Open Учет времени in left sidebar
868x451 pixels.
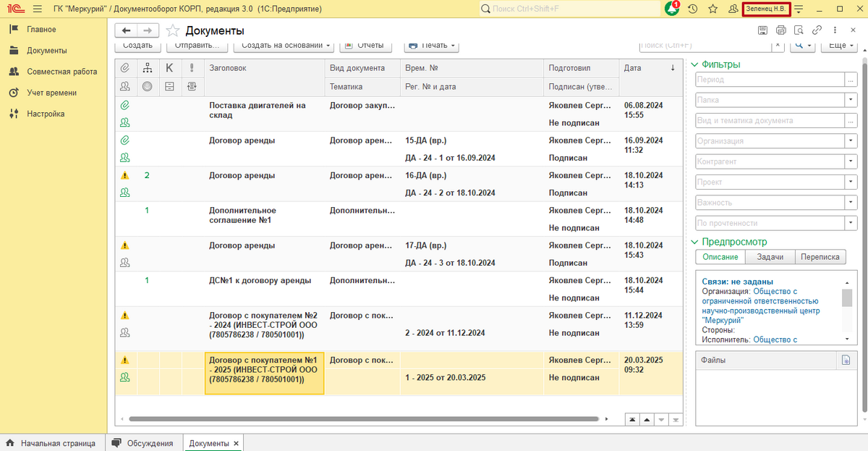click(51, 93)
